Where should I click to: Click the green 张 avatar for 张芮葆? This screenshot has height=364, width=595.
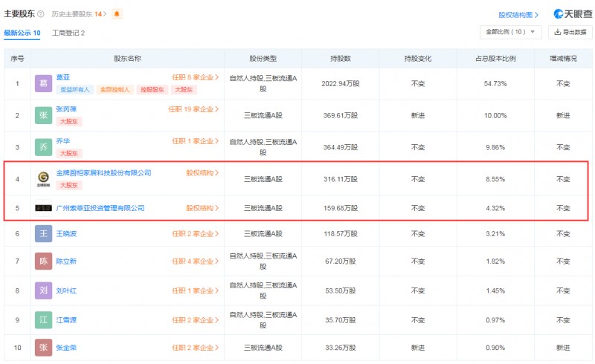click(x=45, y=115)
